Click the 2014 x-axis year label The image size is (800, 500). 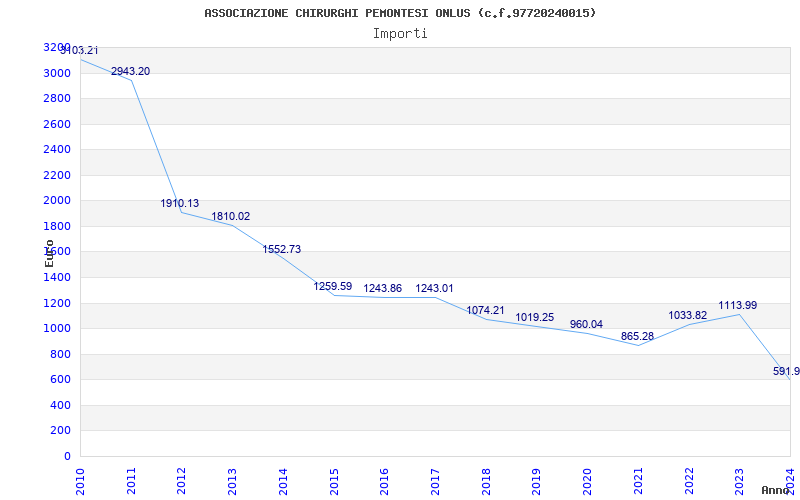[x=283, y=482]
